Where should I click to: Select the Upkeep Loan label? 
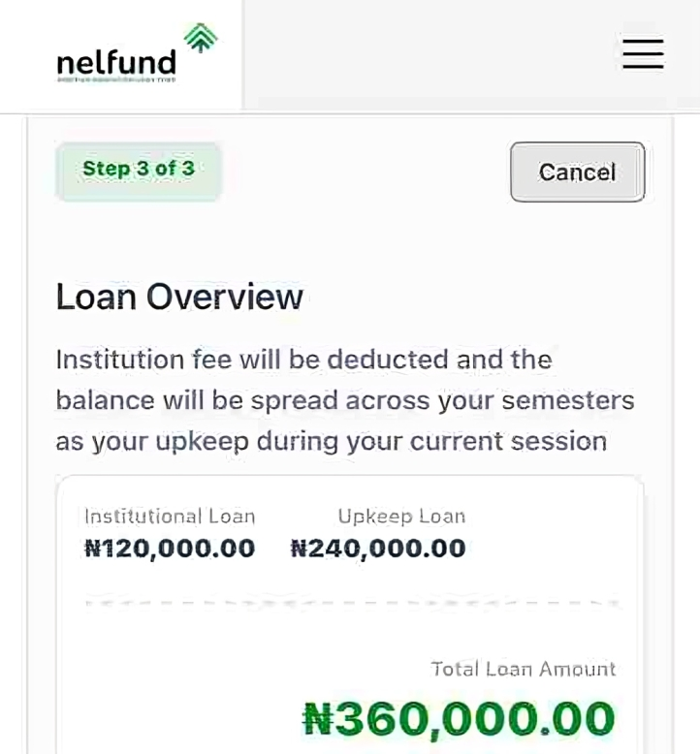(401, 517)
